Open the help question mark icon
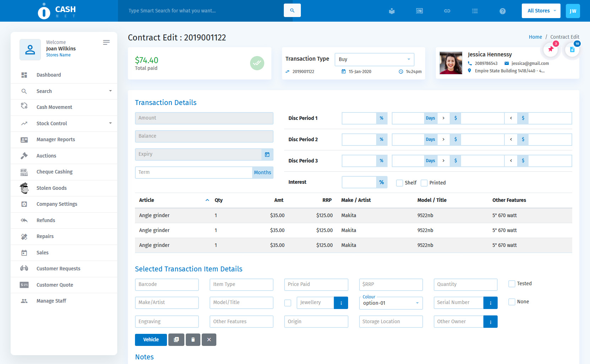 point(502,11)
